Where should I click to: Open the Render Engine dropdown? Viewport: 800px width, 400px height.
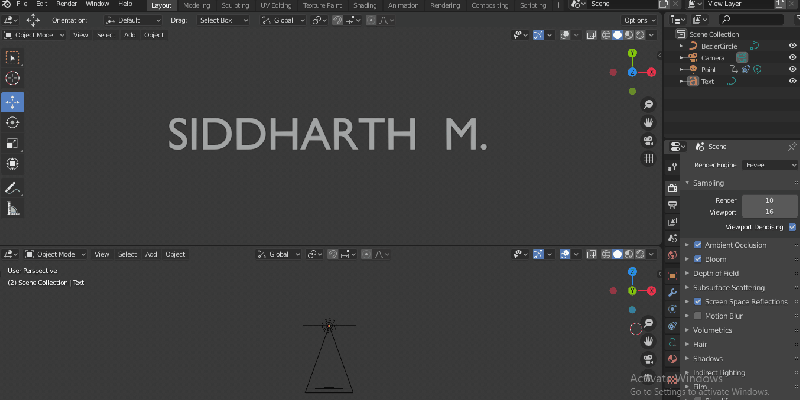click(770, 165)
